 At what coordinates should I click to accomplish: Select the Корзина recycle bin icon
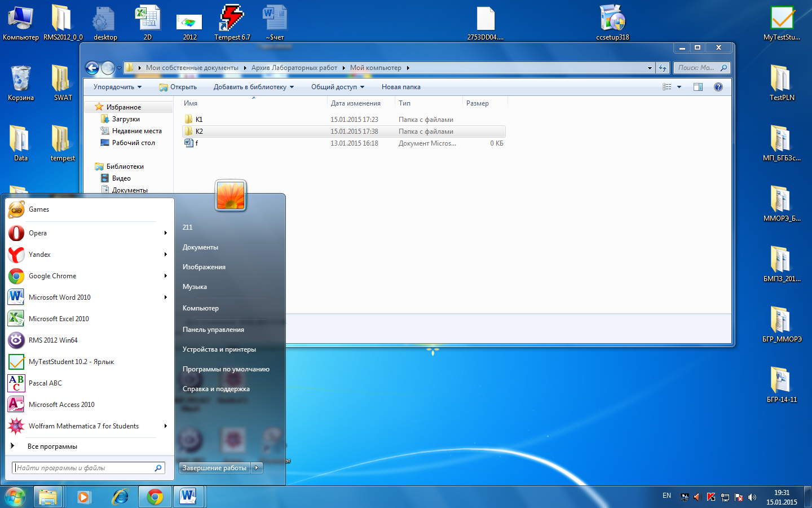click(21, 83)
